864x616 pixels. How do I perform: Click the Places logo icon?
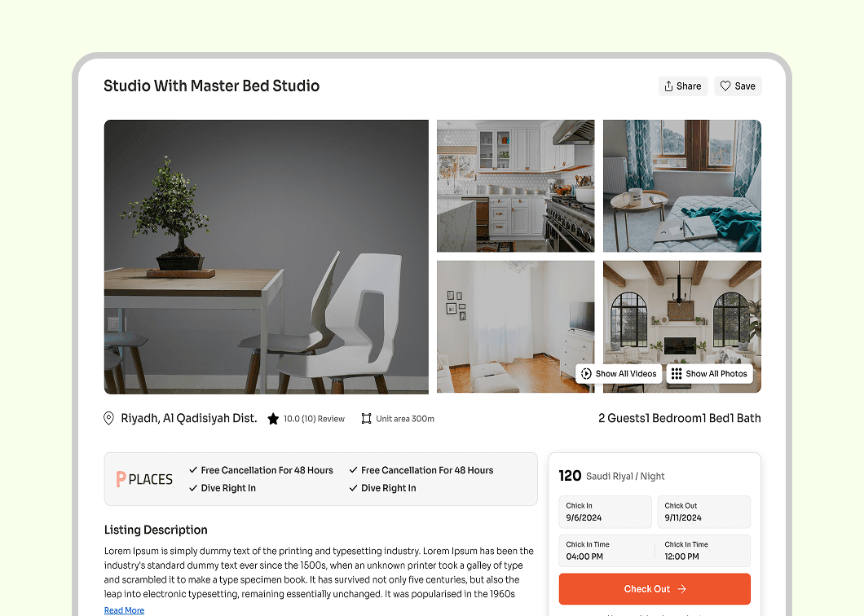[x=121, y=479]
